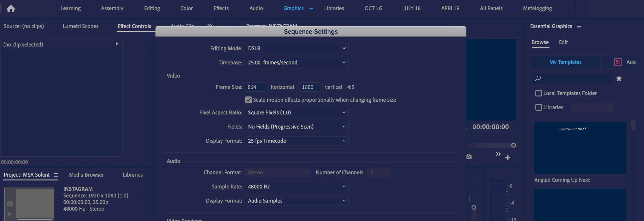Open the Timebase frames/second dropdown
644x221 pixels.
point(296,63)
